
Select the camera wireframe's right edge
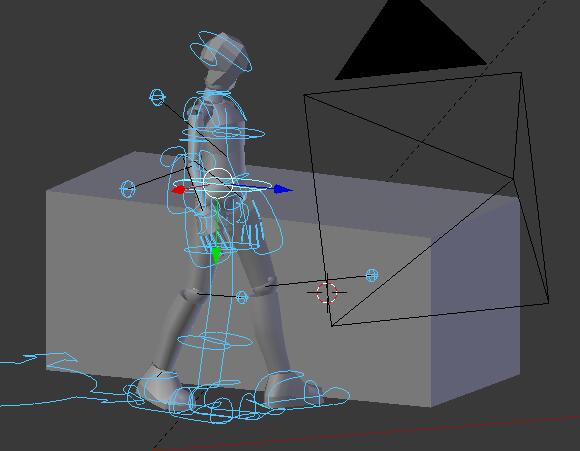535,187
